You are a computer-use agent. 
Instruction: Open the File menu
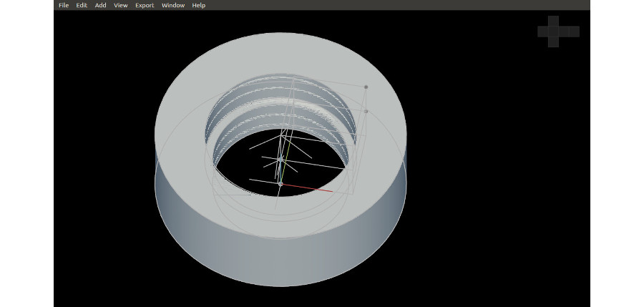tap(64, 5)
